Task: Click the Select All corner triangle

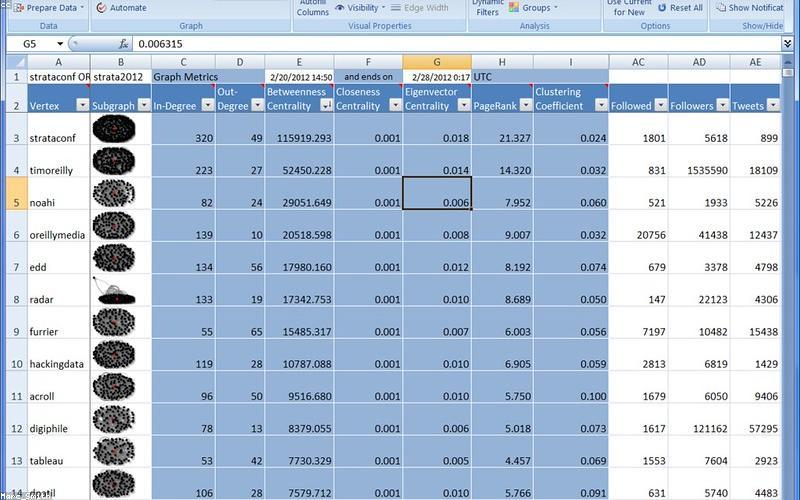Action: coord(16,62)
